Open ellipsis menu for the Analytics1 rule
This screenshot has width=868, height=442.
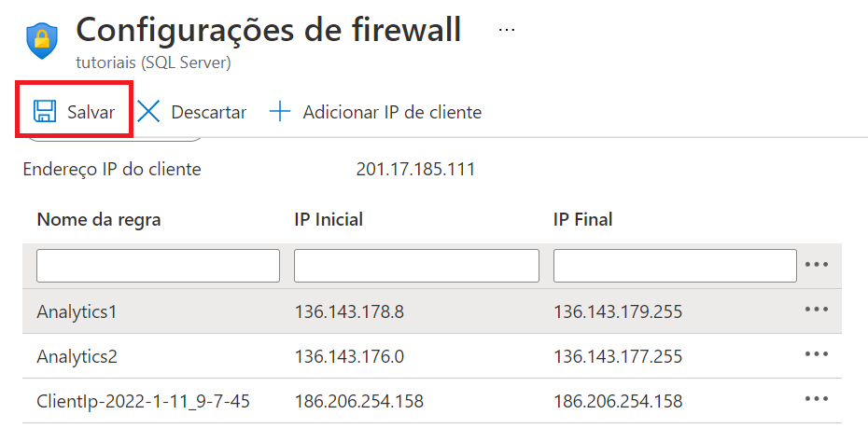817,310
